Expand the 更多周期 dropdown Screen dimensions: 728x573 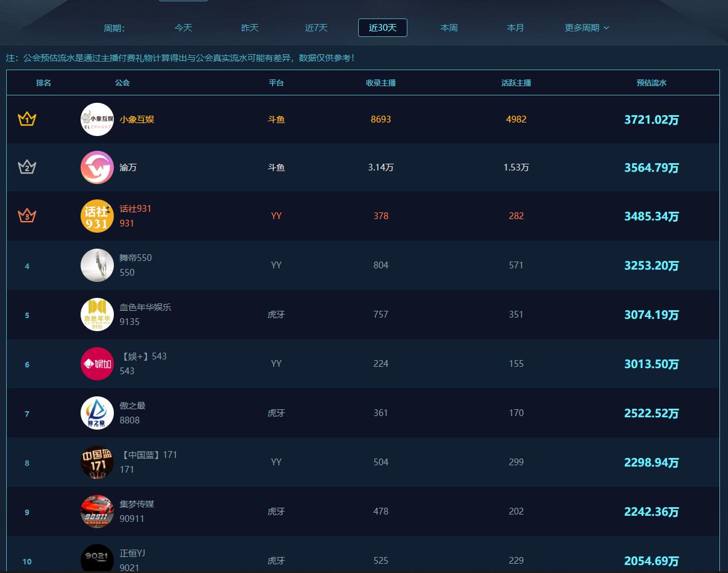coord(587,28)
